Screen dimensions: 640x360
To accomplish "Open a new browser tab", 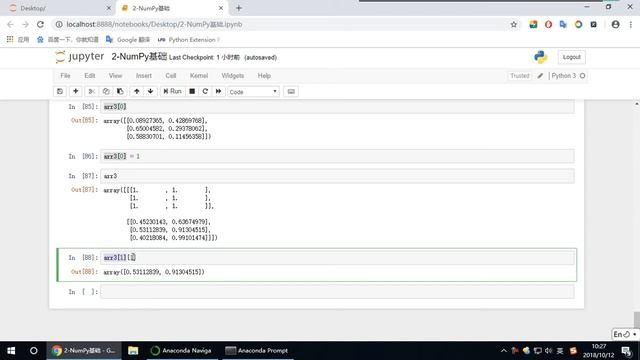I will [239, 8].
